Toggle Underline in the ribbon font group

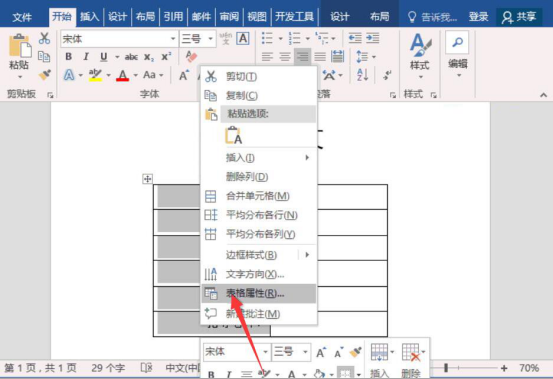point(104,57)
